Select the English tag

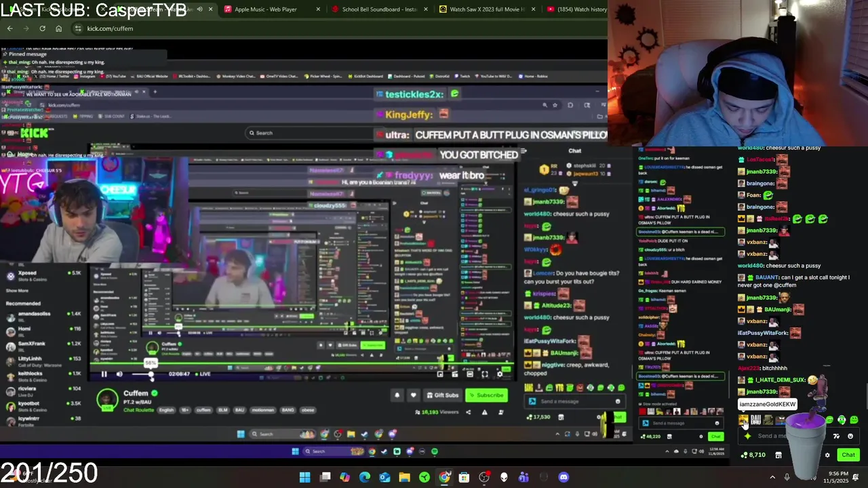coord(166,410)
